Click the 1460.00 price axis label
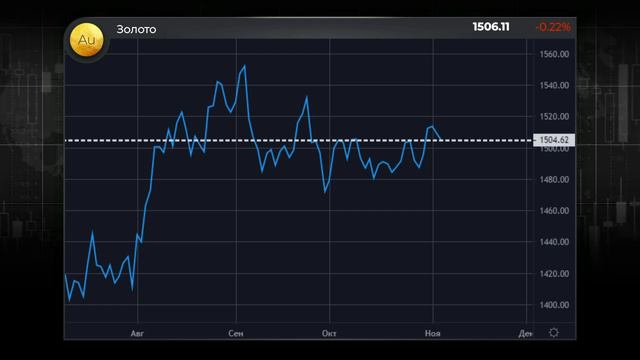 click(554, 211)
